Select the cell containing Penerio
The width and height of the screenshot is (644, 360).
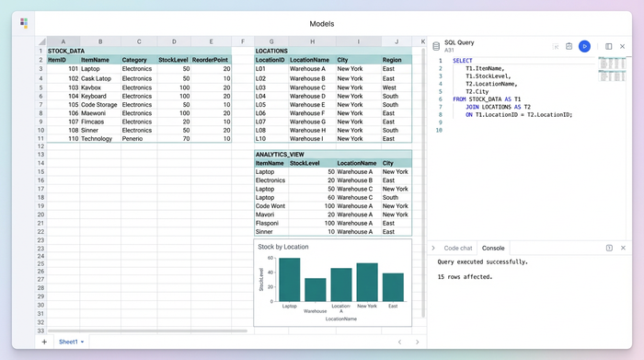pyautogui.click(x=139, y=139)
